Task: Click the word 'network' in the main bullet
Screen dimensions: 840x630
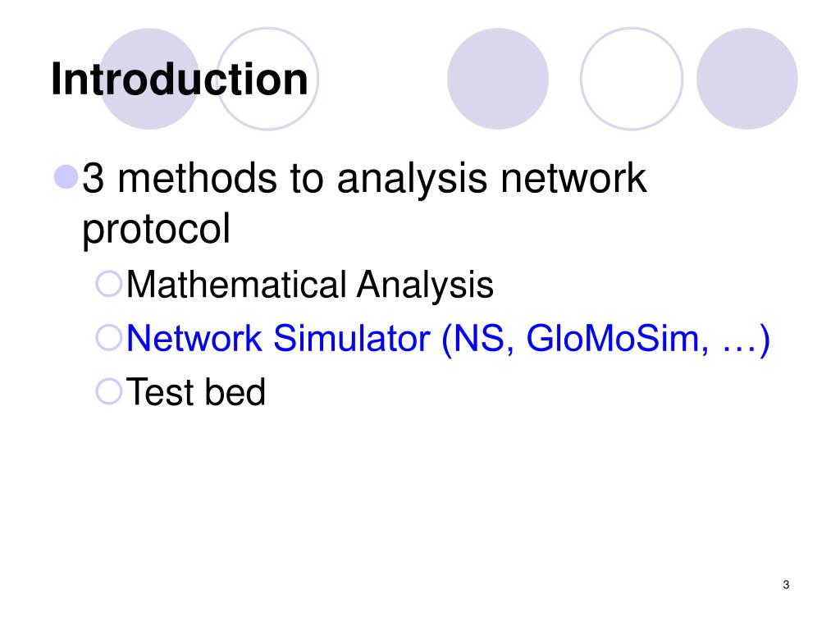Action: point(573,178)
